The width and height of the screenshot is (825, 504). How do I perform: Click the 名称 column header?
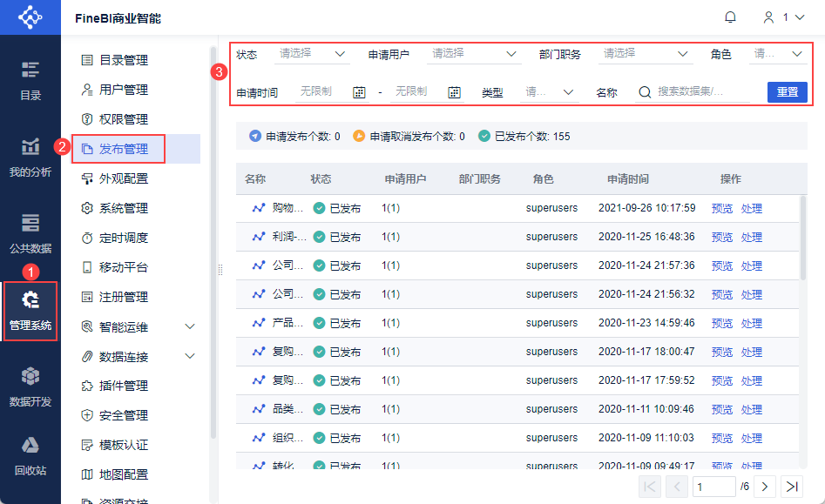click(255, 179)
